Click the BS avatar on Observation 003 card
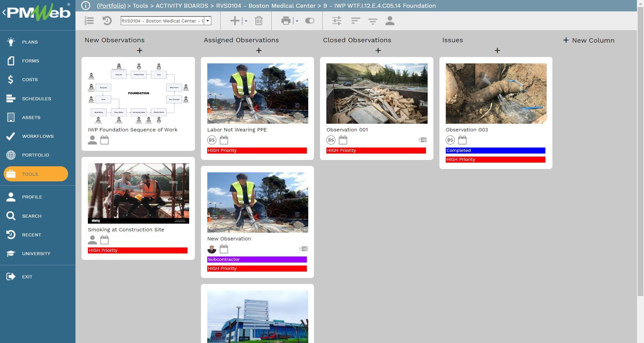Viewport: 644px width, 343px height. 450,140
